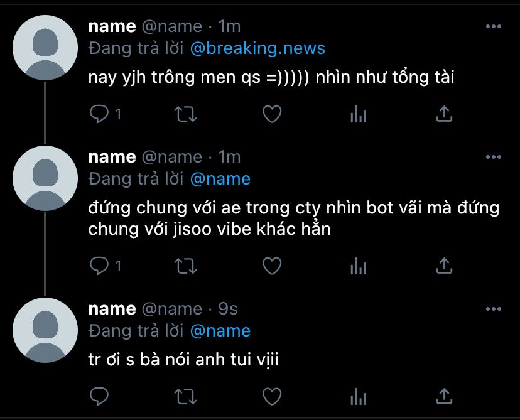Share the 9s-old tweet
Viewport: 520px width, 420px height.
tap(444, 396)
